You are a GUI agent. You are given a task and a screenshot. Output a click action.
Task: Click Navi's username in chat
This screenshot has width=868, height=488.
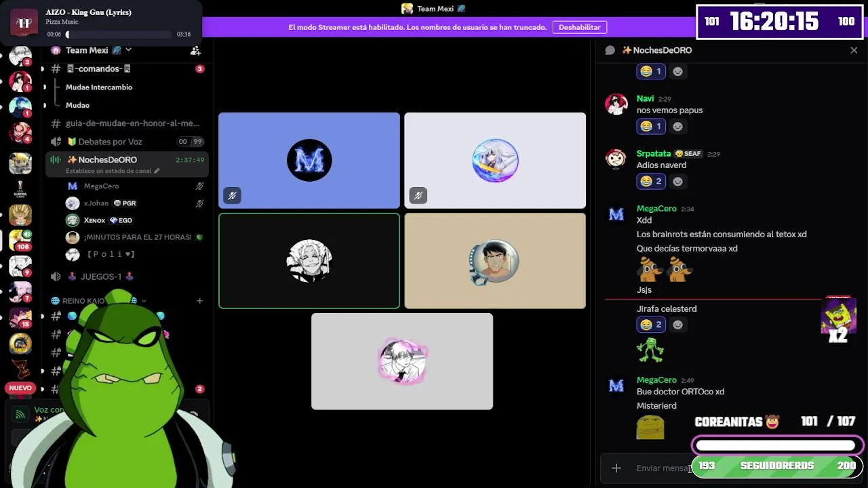[x=645, y=98]
